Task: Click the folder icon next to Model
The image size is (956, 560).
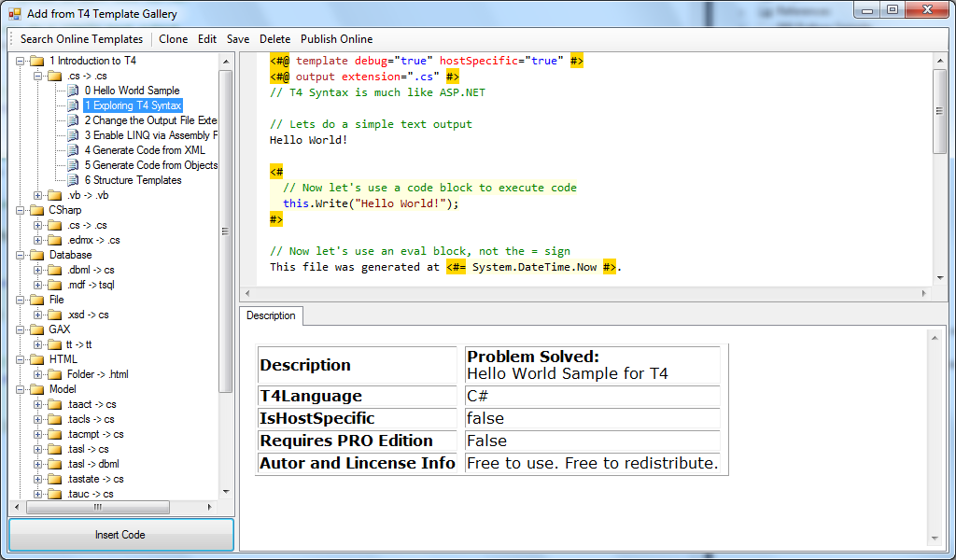Action: (x=37, y=389)
